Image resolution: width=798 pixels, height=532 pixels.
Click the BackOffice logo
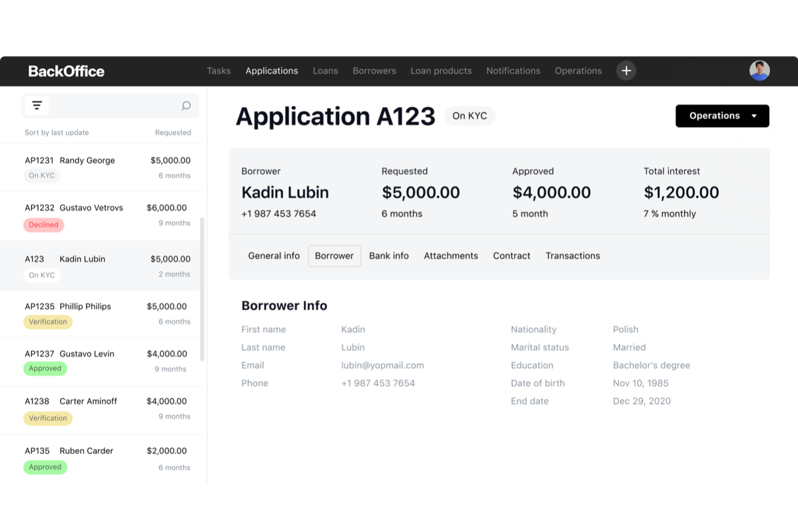(66, 71)
